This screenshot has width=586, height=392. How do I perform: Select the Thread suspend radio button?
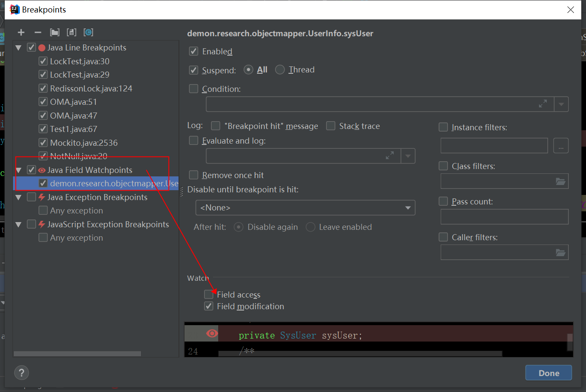tap(280, 70)
